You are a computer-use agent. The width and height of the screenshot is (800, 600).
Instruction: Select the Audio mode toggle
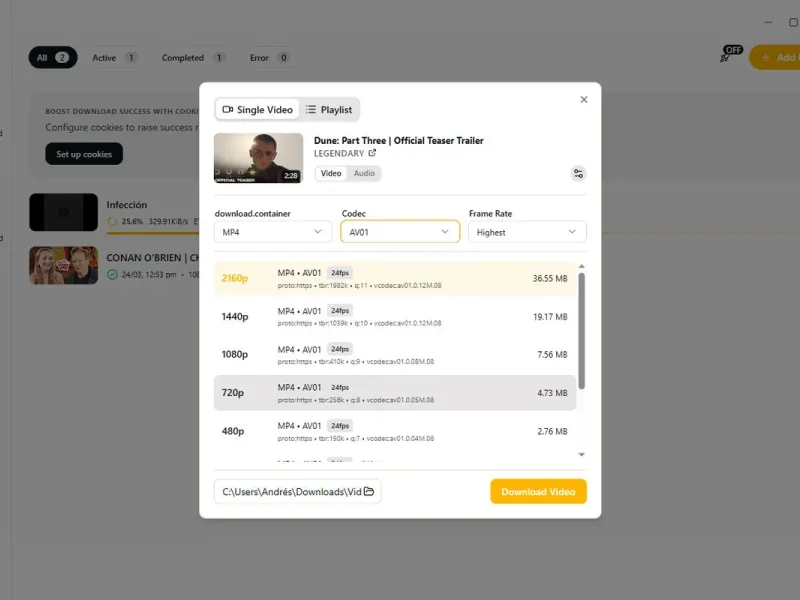(364, 173)
